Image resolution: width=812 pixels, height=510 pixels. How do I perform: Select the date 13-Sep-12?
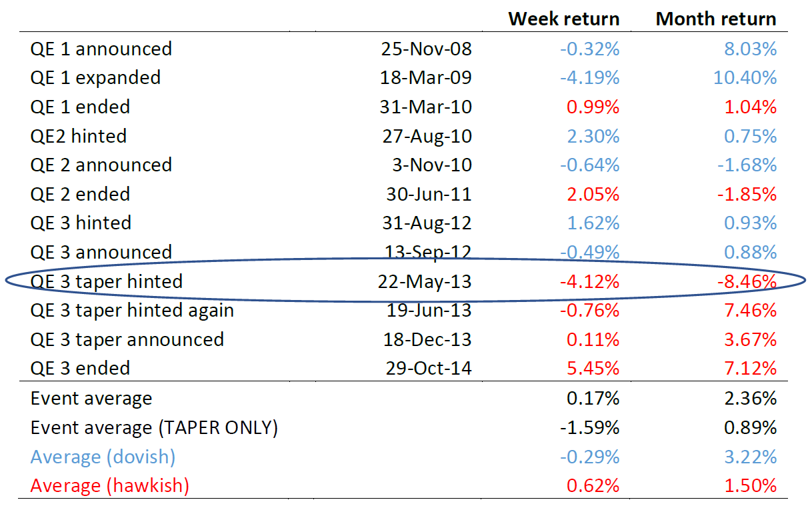point(427,252)
